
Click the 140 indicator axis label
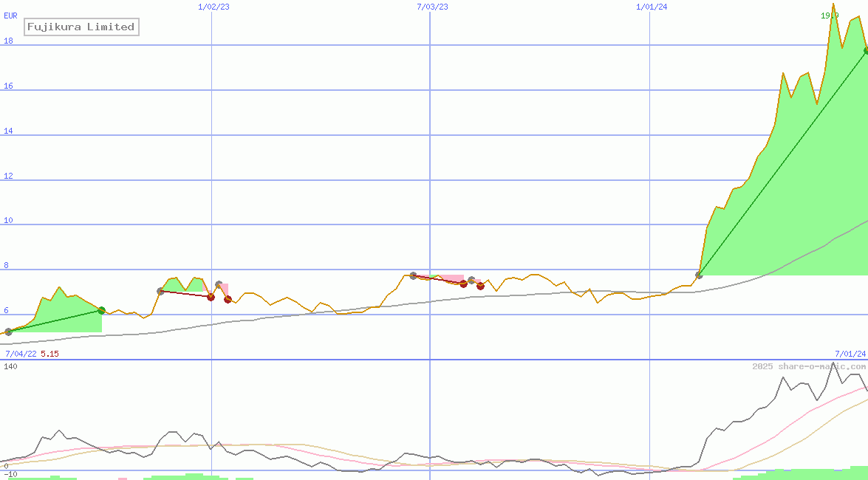click(x=10, y=366)
